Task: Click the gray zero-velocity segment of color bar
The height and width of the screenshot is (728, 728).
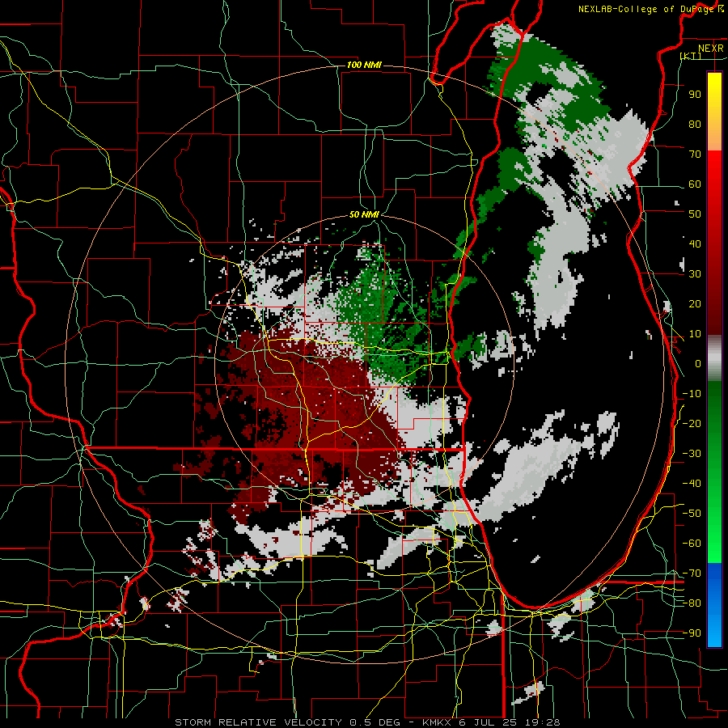Action: click(x=714, y=358)
